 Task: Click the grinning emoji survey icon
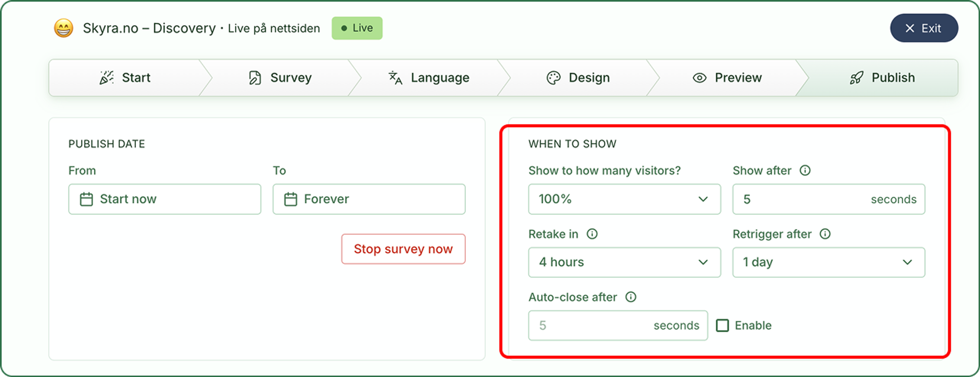(x=64, y=28)
